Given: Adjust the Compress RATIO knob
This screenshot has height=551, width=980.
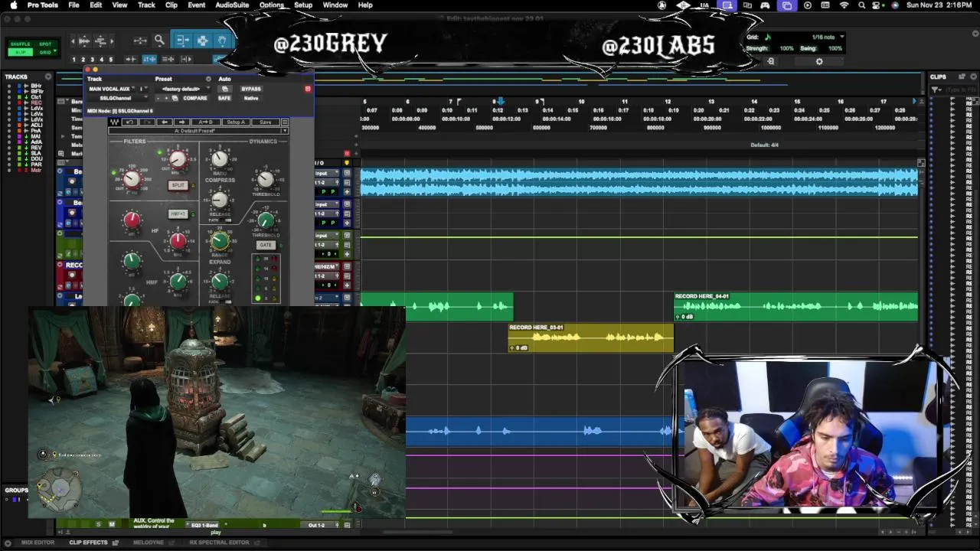Looking at the screenshot, I should (219, 159).
